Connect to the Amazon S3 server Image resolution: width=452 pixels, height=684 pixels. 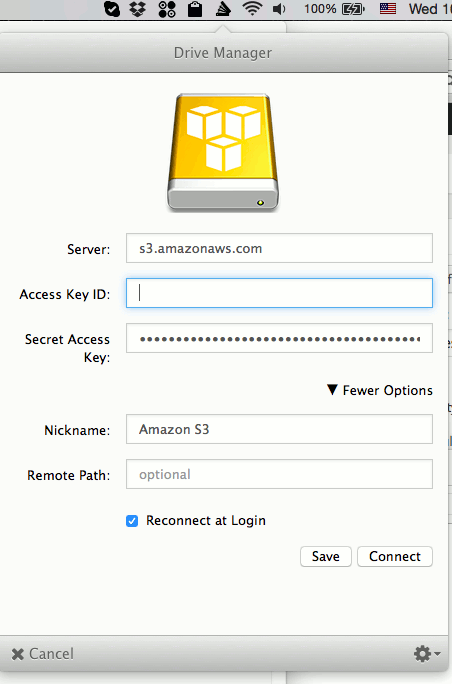coord(395,556)
